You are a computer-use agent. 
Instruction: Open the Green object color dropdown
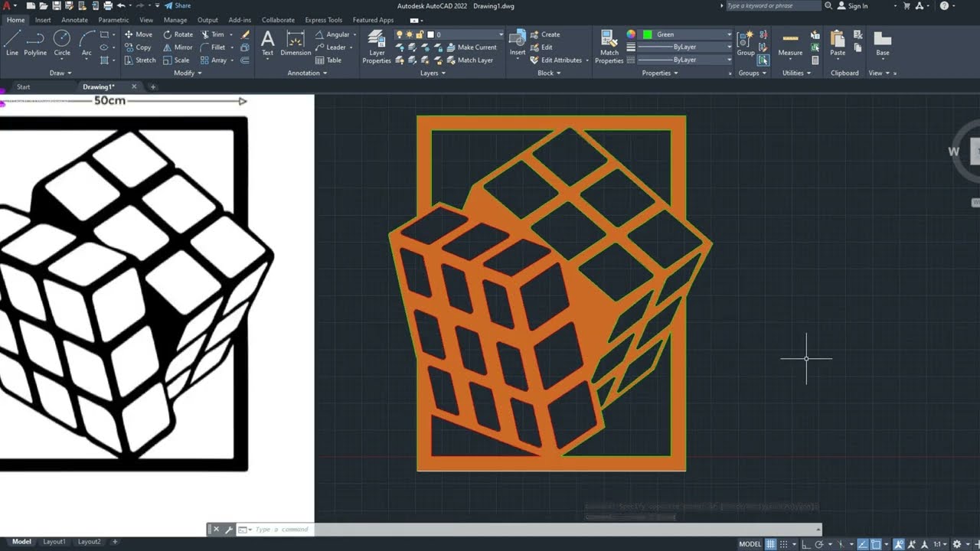729,34
